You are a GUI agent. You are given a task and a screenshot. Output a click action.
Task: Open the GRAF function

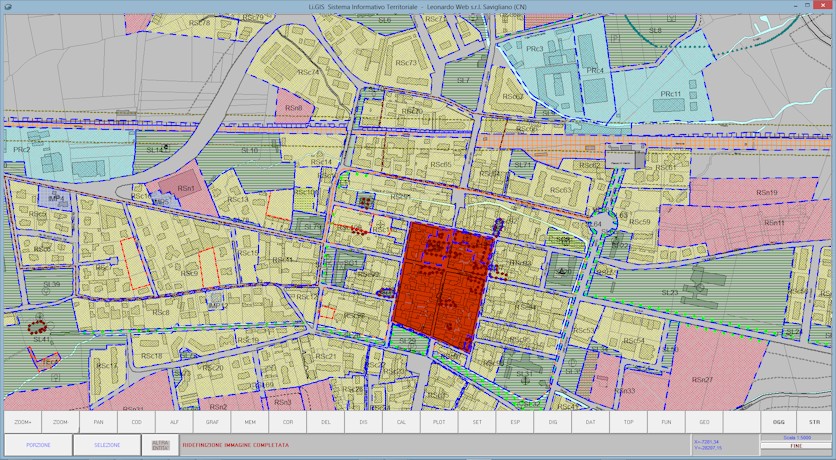pyautogui.click(x=212, y=423)
